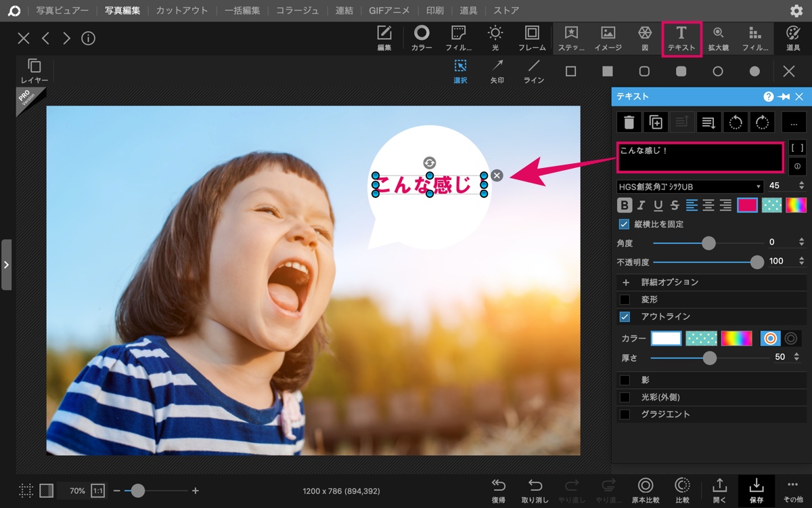Open the レイヤー layers icon
This screenshot has width=812, height=508.
(35, 71)
